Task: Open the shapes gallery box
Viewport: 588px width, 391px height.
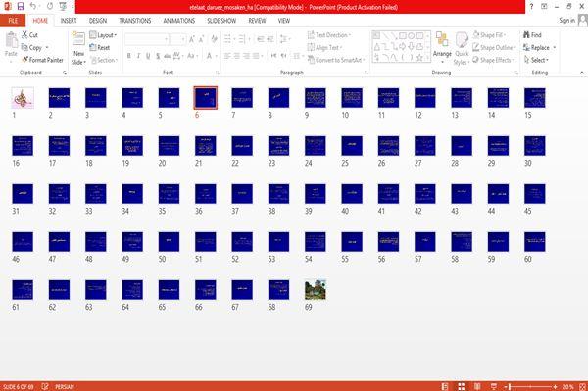Action: click(x=401, y=46)
